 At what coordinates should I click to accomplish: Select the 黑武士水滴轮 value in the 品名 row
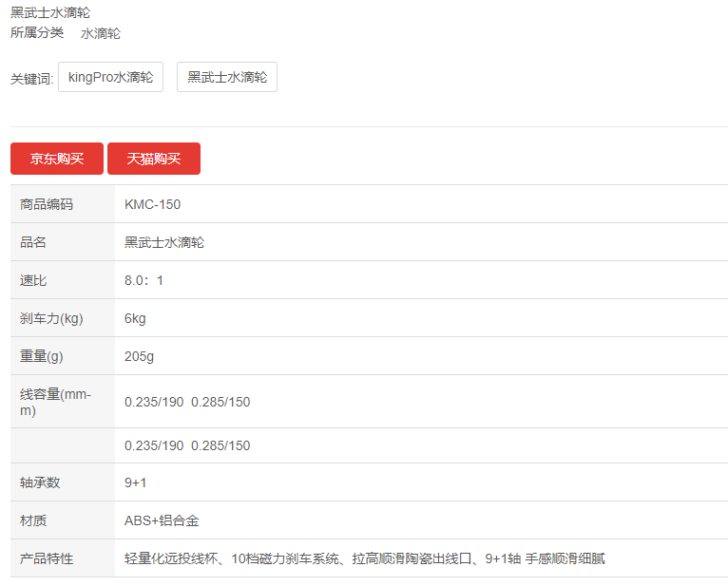(164, 242)
